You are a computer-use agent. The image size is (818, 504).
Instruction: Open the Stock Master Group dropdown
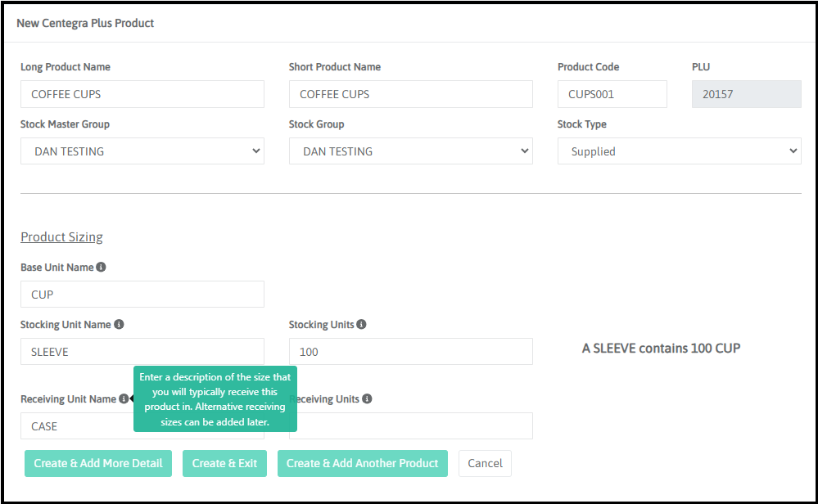pyautogui.click(x=142, y=151)
